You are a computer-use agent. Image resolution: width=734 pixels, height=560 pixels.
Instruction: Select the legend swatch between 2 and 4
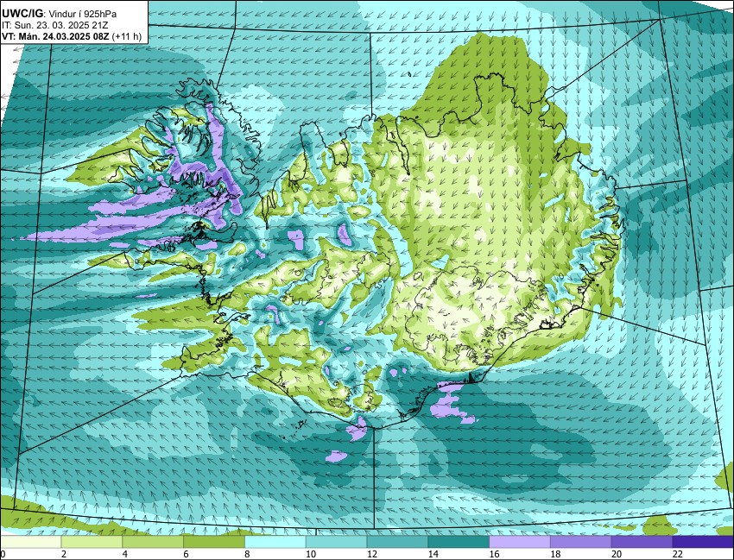(92, 542)
